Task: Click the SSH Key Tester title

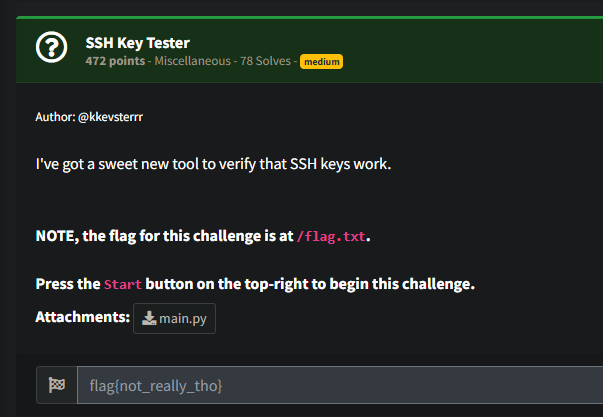Action: point(137,42)
